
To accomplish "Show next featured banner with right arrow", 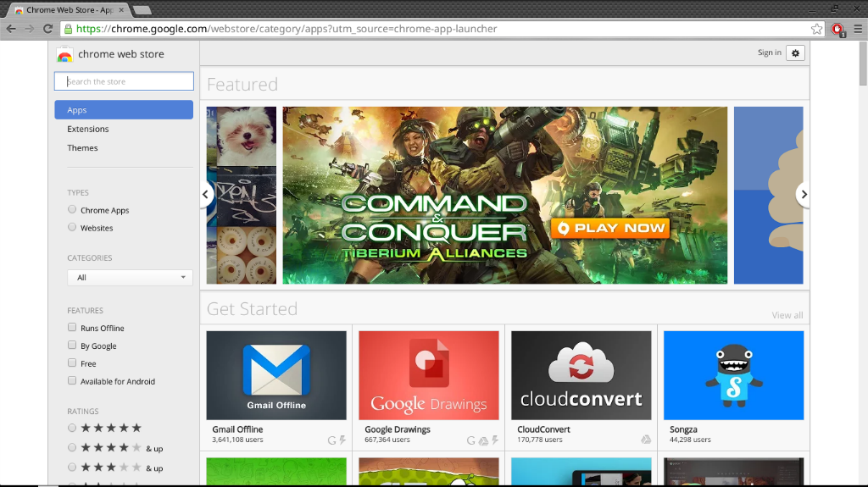I will pyautogui.click(x=803, y=195).
